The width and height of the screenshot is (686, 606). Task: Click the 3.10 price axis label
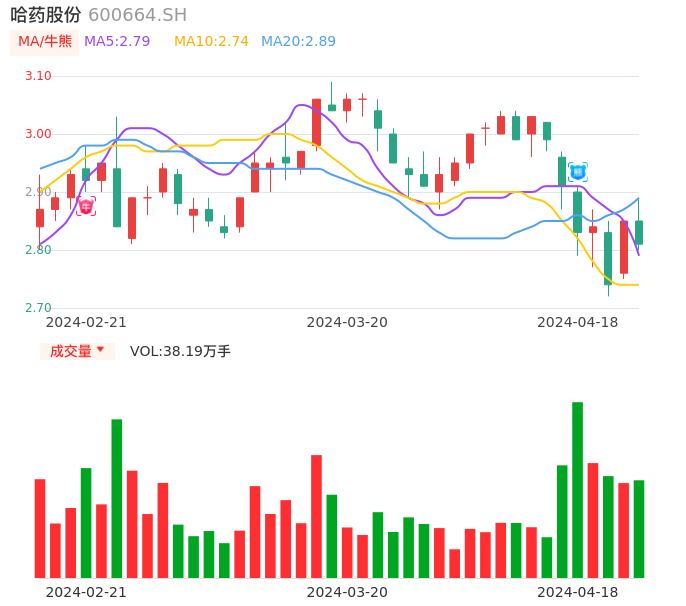pos(38,76)
